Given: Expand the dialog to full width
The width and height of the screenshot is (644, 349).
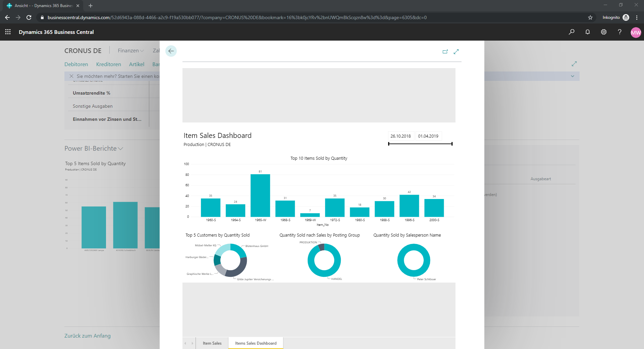Looking at the screenshot, I should tap(456, 52).
